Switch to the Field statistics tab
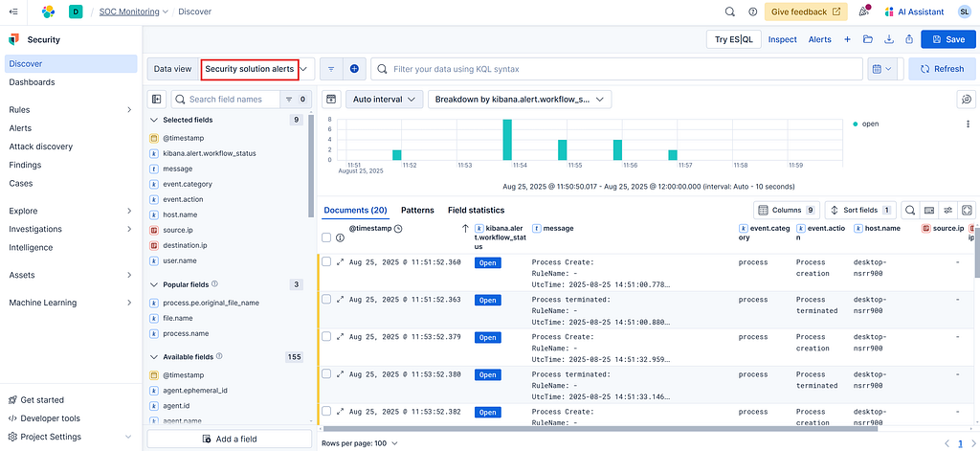The height and width of the screenshot is (451, 980). point(476,210)
